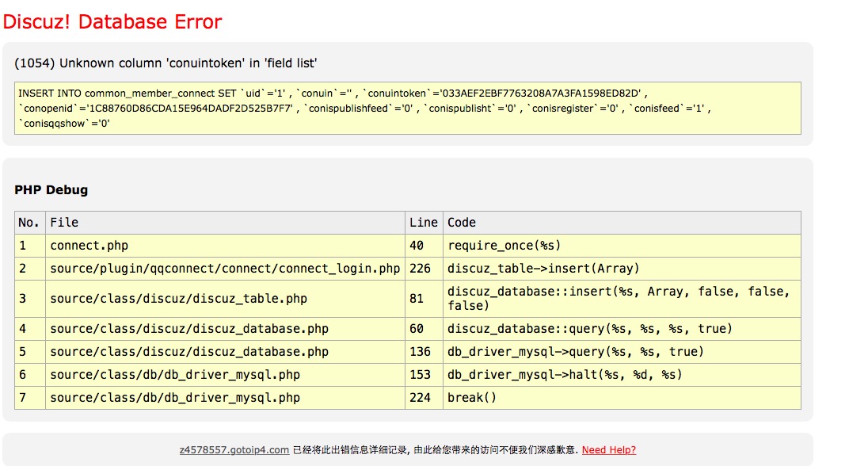The image size is (868, 466).
Task: Select the "Line" column header
Action: pos(423,223)
